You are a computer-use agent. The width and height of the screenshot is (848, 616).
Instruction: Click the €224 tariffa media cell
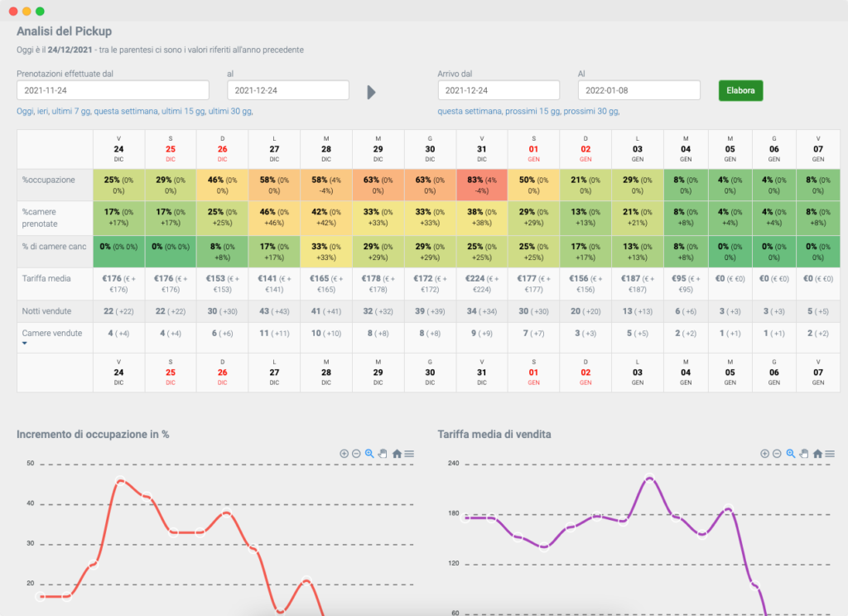click(482, 283)
